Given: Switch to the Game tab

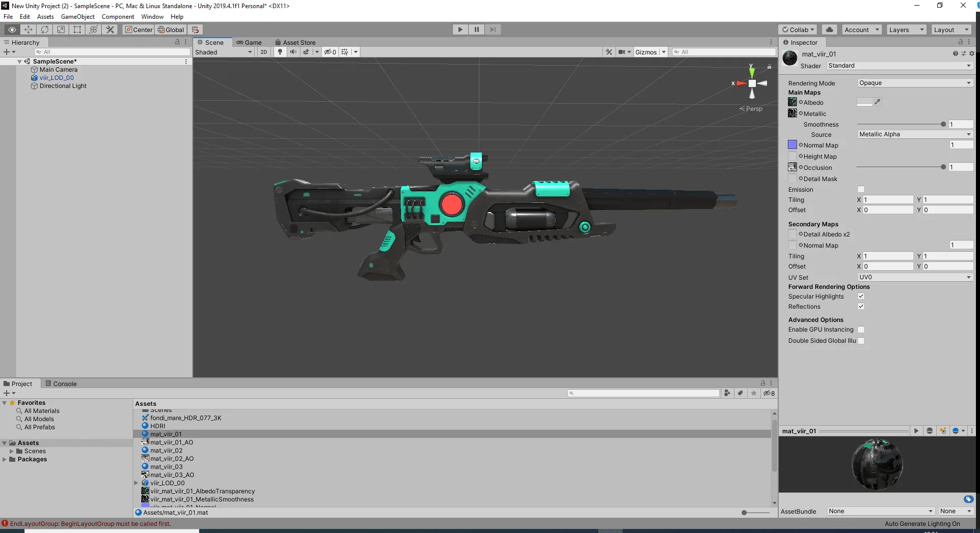Looking at the screenshot, I should click(x=249, y=42).
